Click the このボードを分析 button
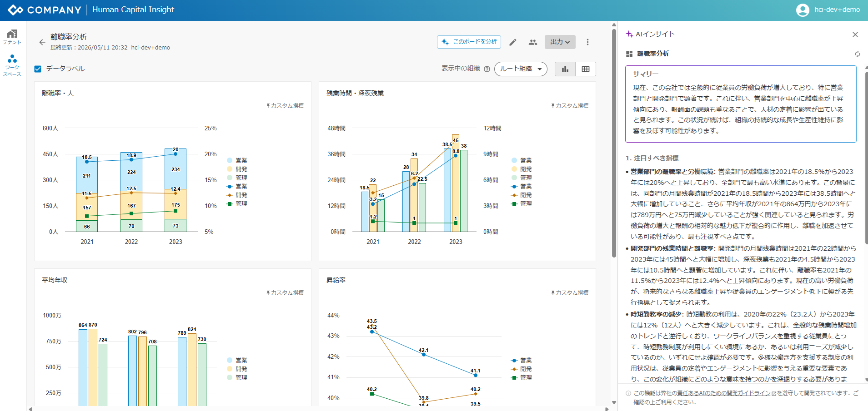Screen dimensions: 868x411 [x=469, y=42]
